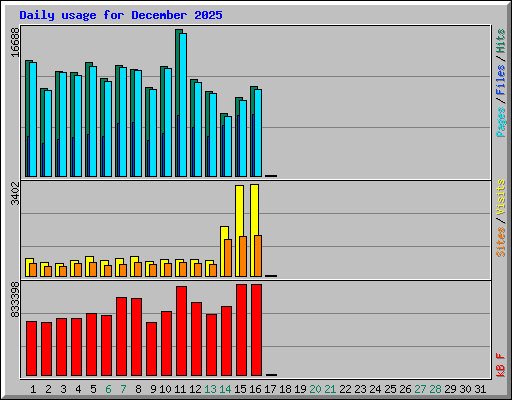Click day label 28 on the x-axis

(435, 389)
